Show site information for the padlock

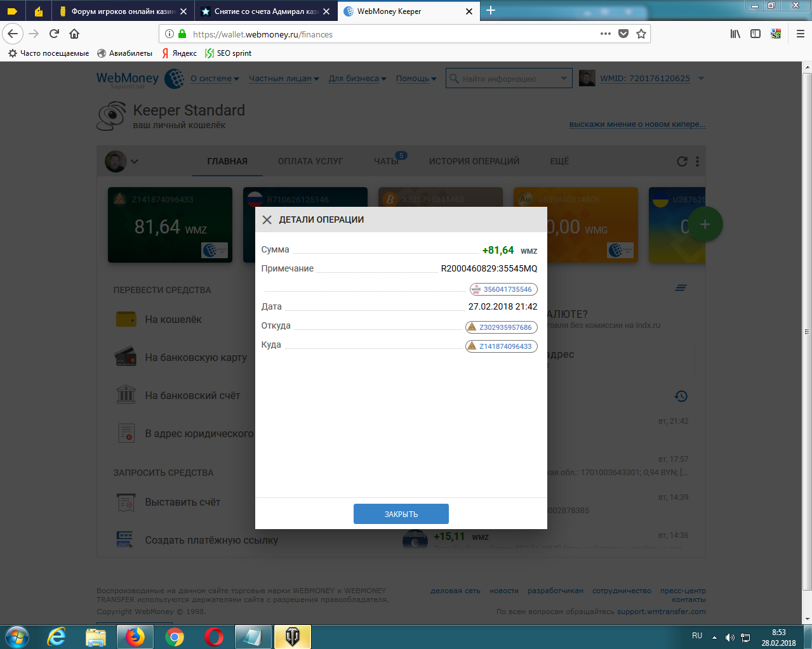(x=182, y=34)
